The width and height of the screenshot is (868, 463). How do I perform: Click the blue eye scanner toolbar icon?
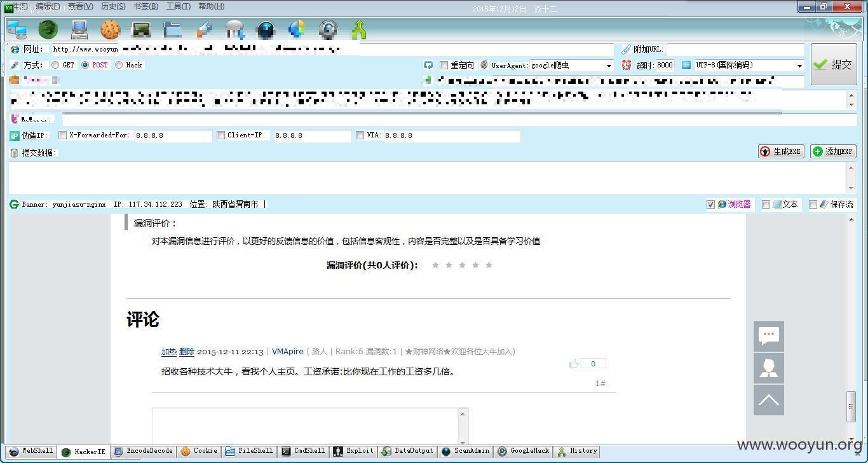click(266, 29)
